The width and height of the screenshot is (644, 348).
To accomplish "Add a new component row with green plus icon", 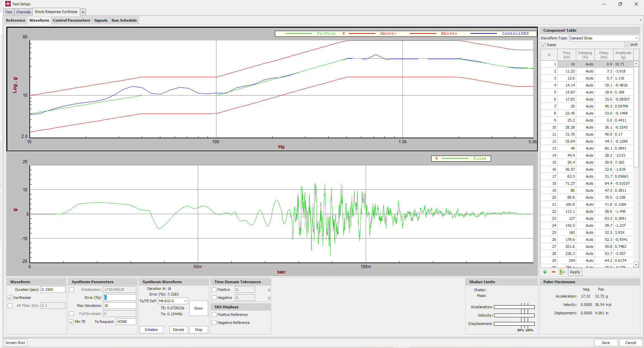I will 544,272.
